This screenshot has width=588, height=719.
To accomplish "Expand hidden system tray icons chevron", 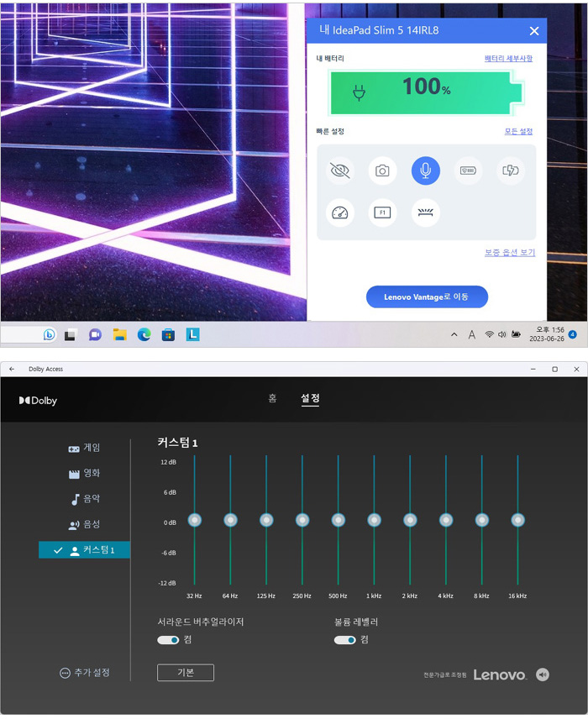I will point(454,335).
